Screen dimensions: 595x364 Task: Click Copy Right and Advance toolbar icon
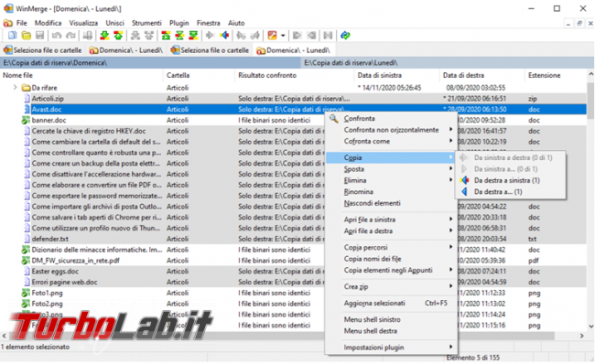tap(241, 36)
